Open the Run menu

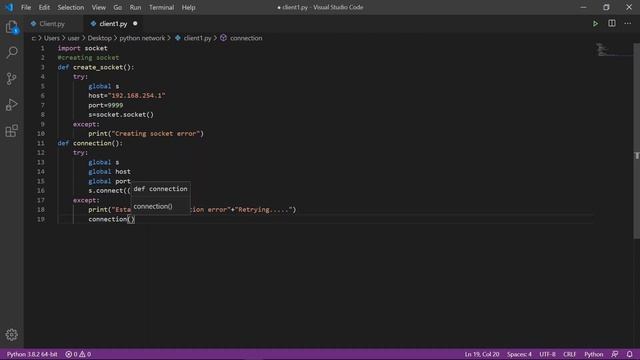coord(135,7)
